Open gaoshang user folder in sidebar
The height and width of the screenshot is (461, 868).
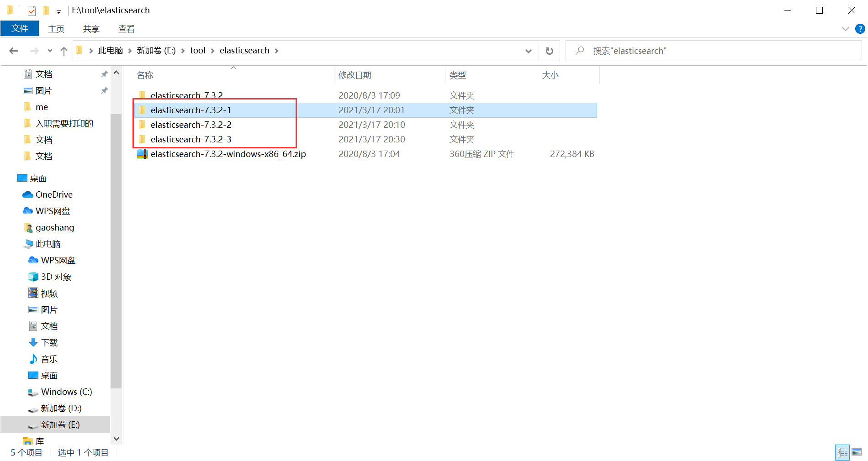55,227
